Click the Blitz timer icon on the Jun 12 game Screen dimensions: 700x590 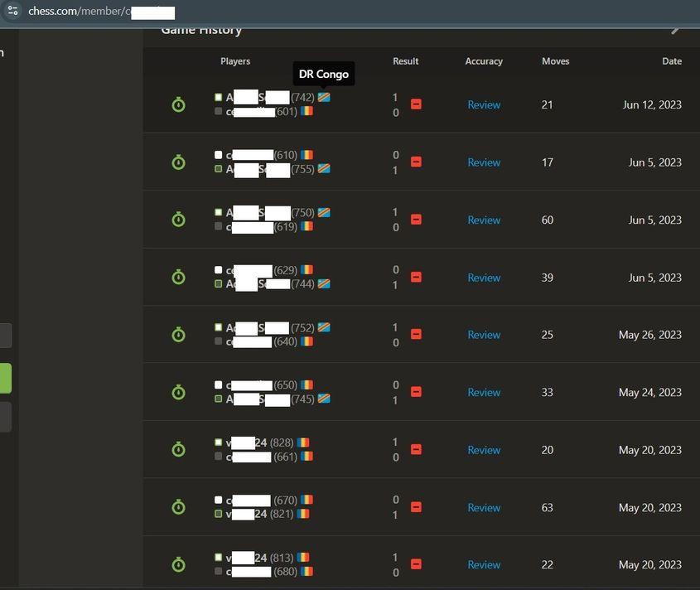click(x=178, y=104)
